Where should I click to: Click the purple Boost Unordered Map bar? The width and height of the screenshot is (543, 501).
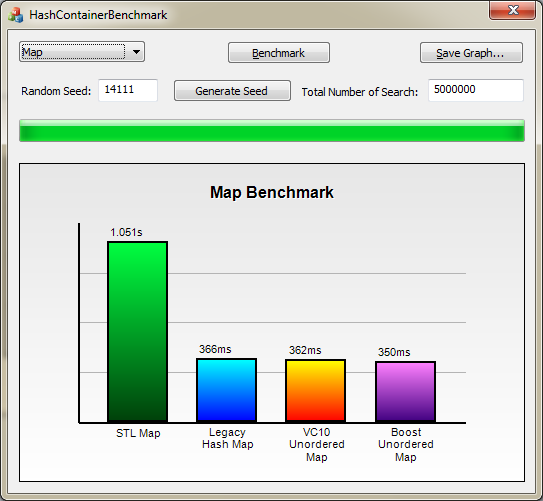[x=406, y=392]
